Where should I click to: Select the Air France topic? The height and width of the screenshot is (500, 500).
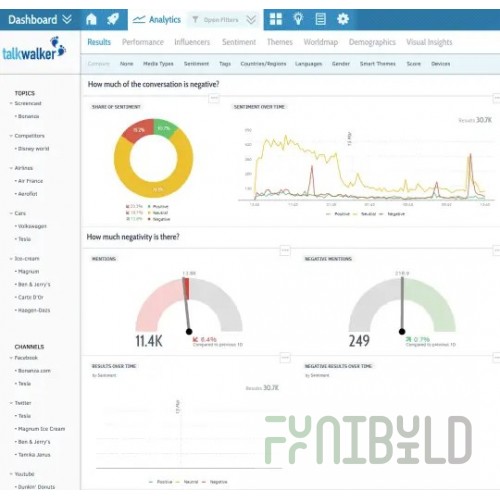[x=30, y=181]
